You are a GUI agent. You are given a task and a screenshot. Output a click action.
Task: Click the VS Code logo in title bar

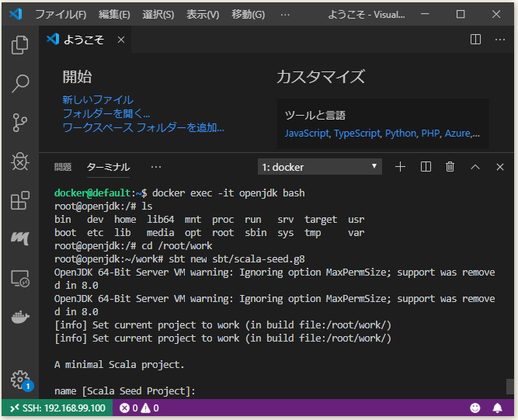16,14
